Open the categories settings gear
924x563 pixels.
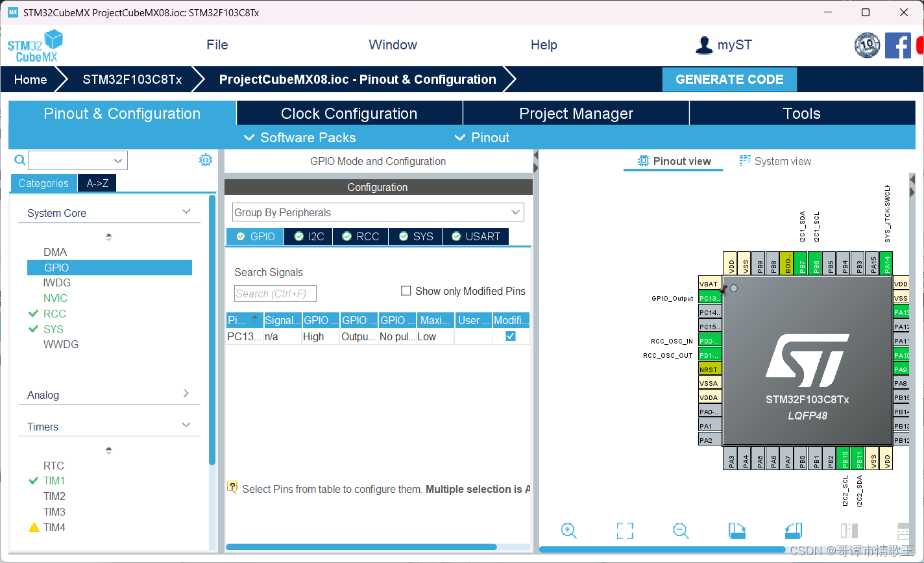pos(206,160)
